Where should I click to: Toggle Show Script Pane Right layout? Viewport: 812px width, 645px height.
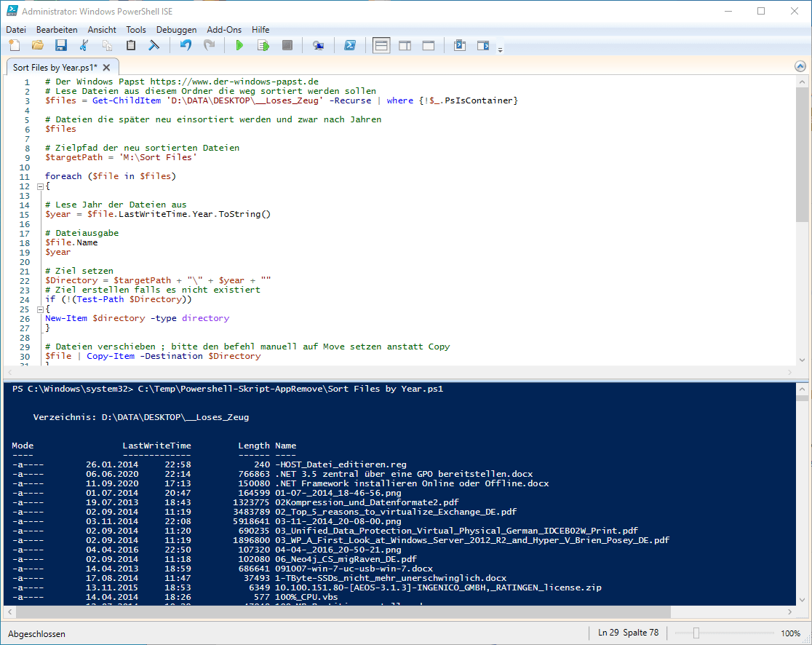click(x=405, y=46)
